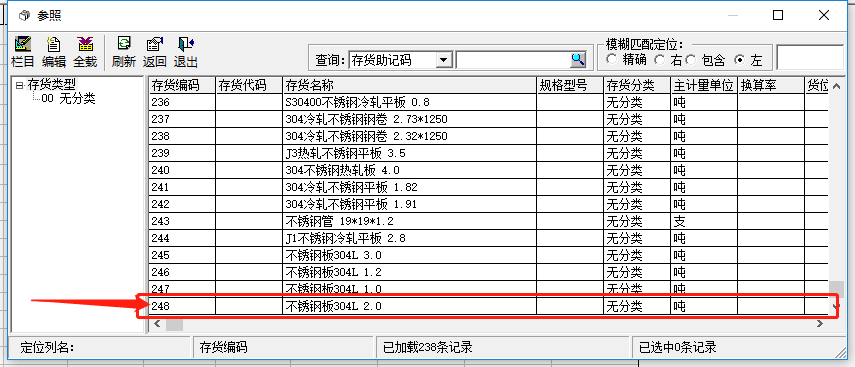Select the 包含 matching radio button
Viewport: 855px width, 367px height.
pos(690,59)
